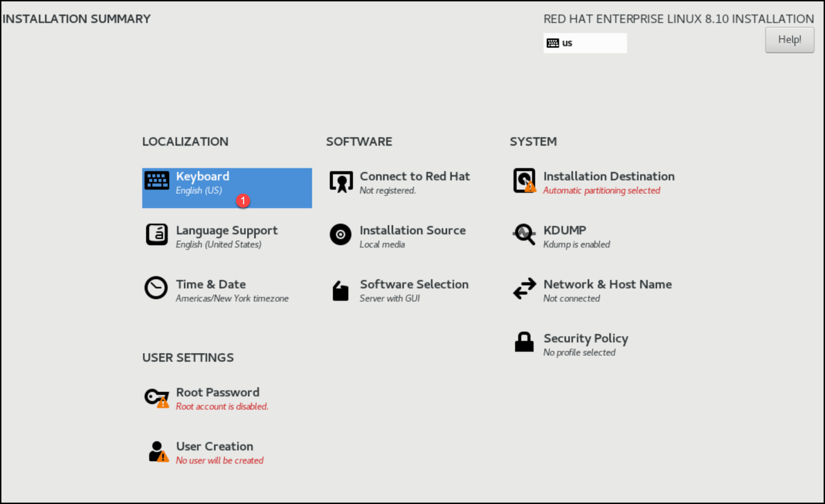The width and height of the screenshot is (825, 504).
Task: Click the Time & Date clock icon
Action: tap(156, 288)
